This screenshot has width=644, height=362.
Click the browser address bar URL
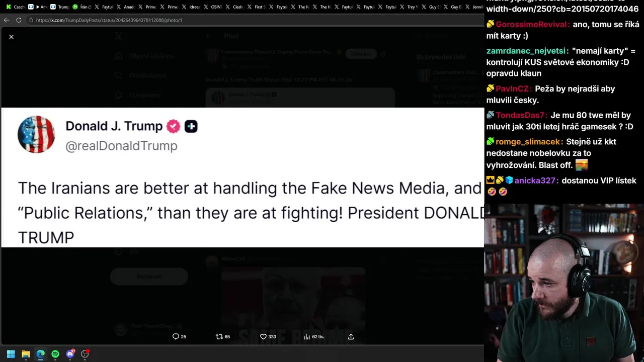point(109,20)
